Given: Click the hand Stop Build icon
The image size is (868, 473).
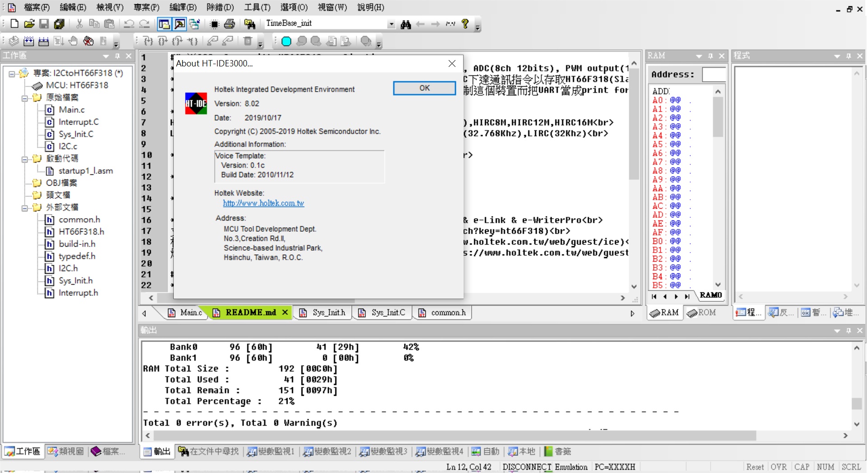Looking at the screenshot, I should point(73,42).
